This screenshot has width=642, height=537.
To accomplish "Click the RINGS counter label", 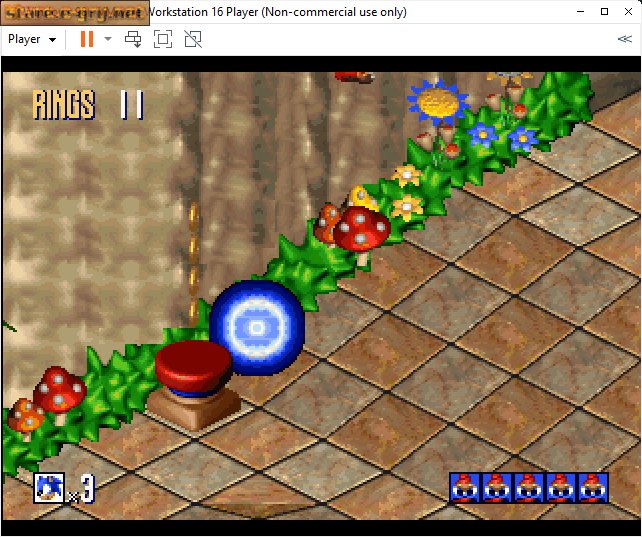I will pos(64,105).
